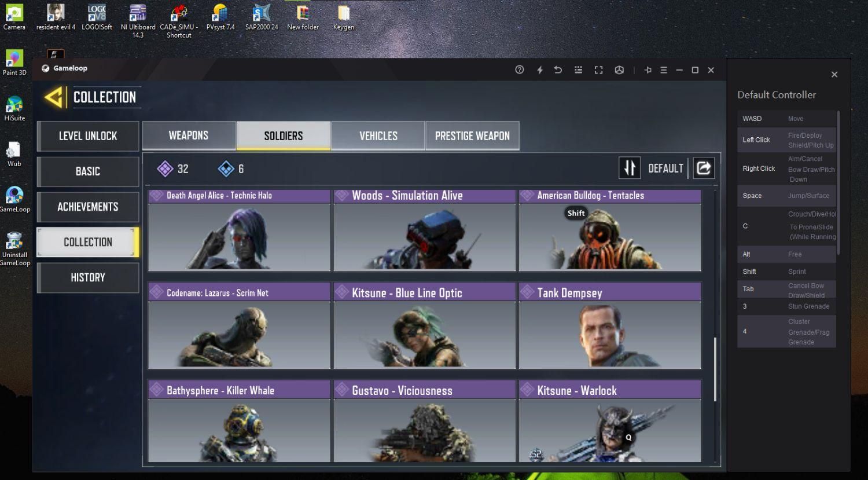Click the Left Click key binding row
868x480 pixels.
tap(786, 140)
